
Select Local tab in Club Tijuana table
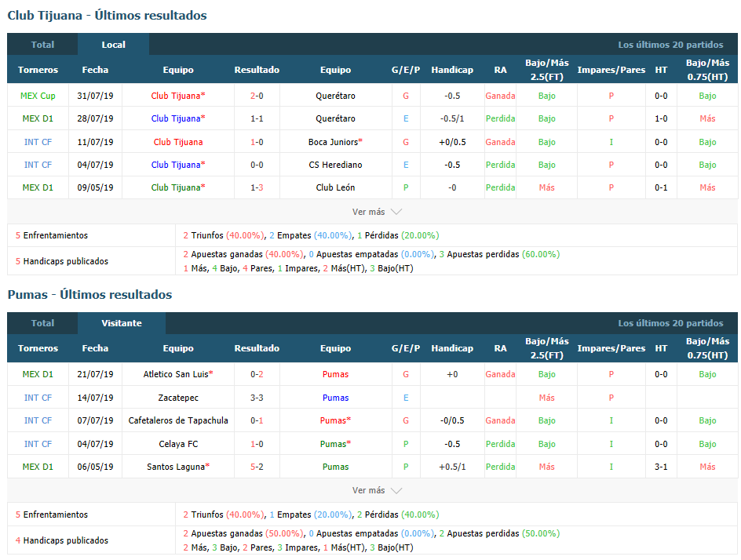tap(113, 45)
